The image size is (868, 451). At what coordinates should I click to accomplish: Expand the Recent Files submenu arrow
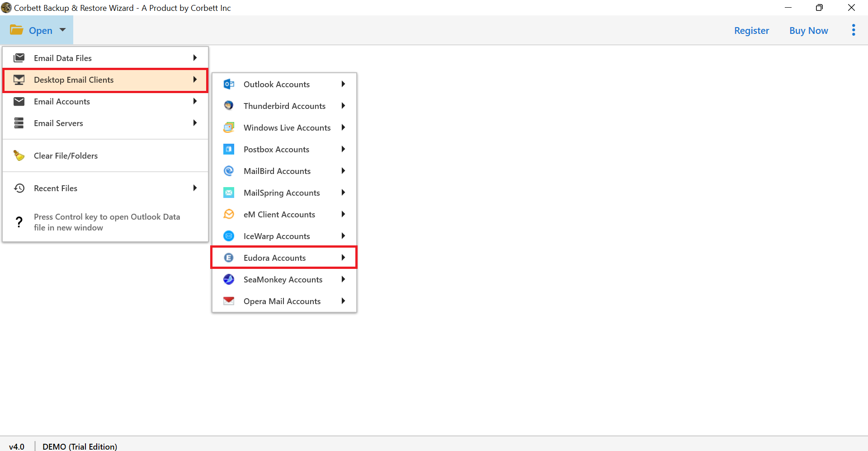[195, 188]
